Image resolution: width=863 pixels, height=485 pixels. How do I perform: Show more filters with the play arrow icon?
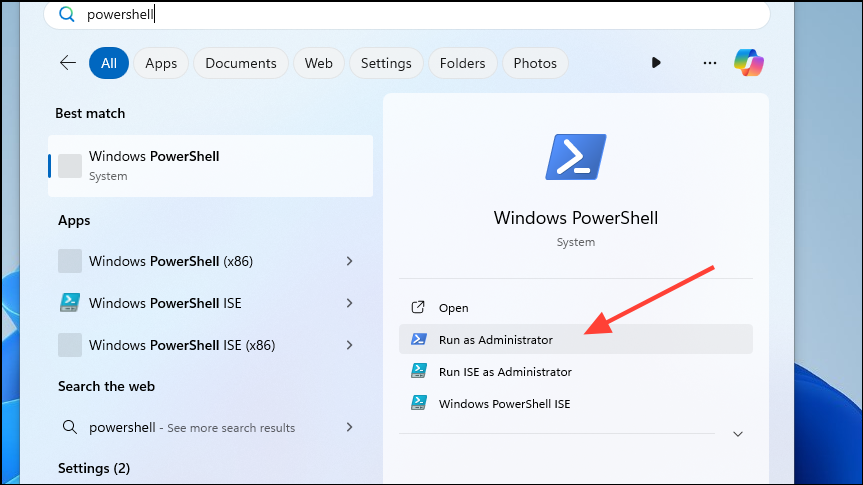pos(656,63)
